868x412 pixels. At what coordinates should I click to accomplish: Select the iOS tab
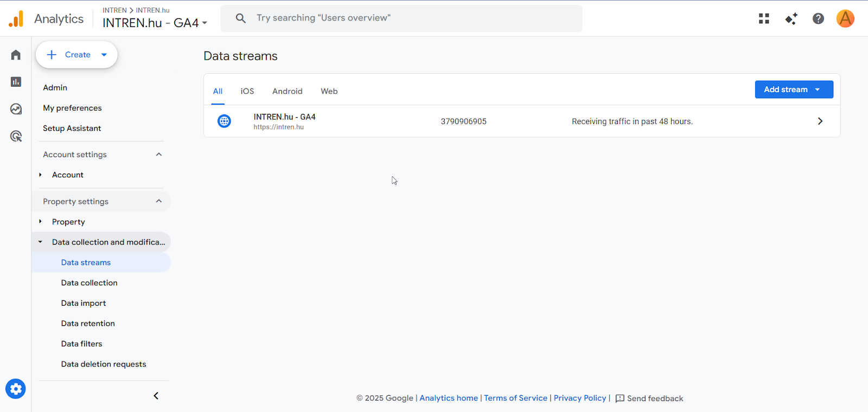pos(247,91)
